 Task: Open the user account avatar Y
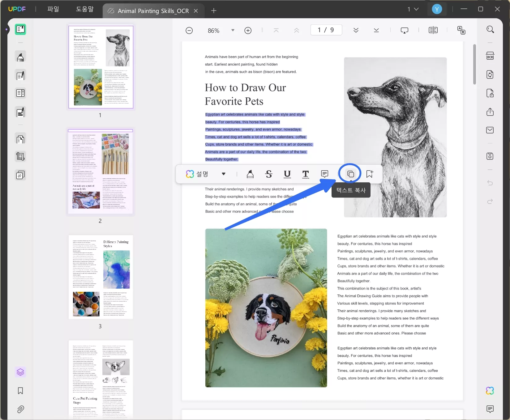[437, 9]
